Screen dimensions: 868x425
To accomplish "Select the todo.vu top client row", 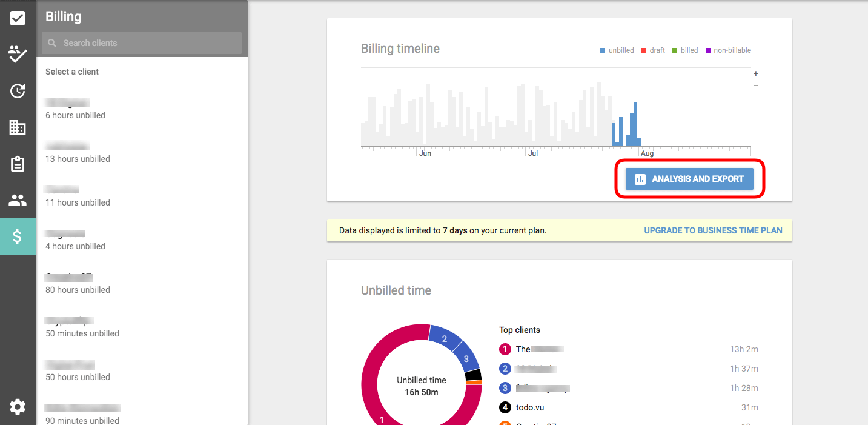I will (629, 407).
